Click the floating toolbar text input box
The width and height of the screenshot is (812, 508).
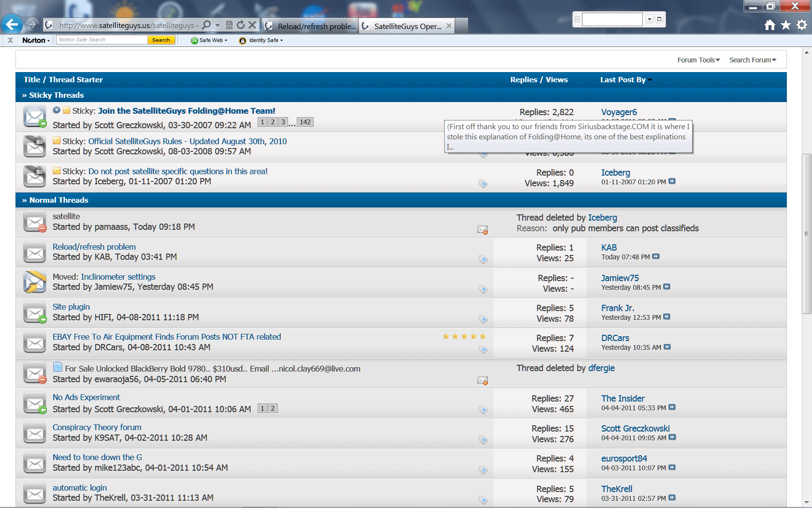[612, 19]
